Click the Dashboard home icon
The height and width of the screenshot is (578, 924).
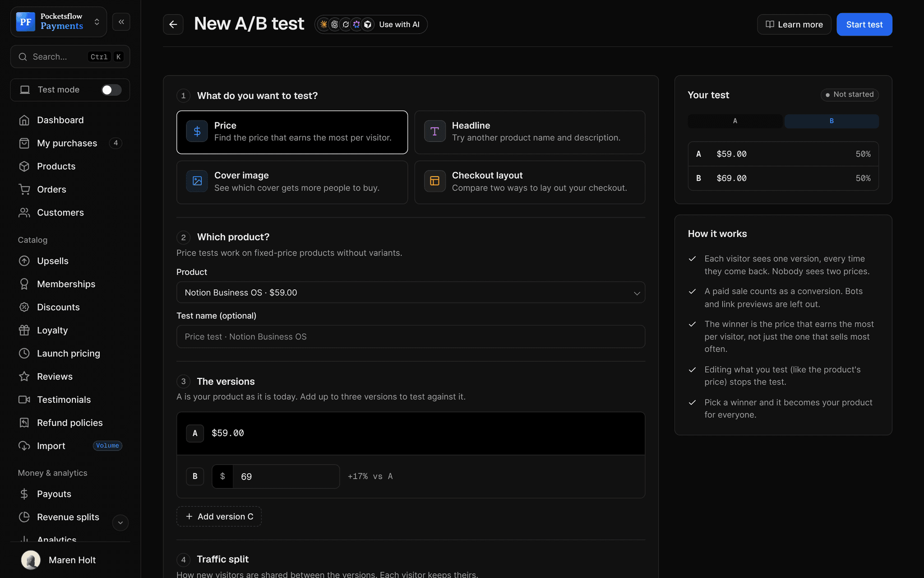point(24,120)
